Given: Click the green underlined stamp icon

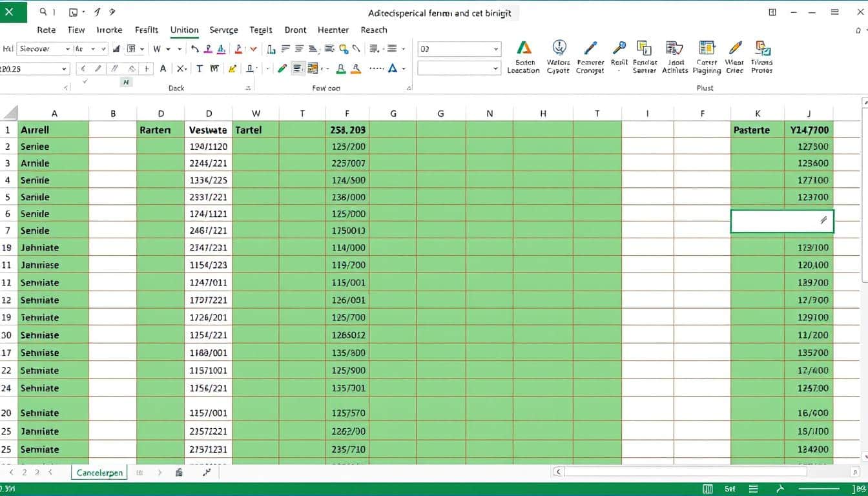Looking at the screenshot, I should [x=342, y=68].
